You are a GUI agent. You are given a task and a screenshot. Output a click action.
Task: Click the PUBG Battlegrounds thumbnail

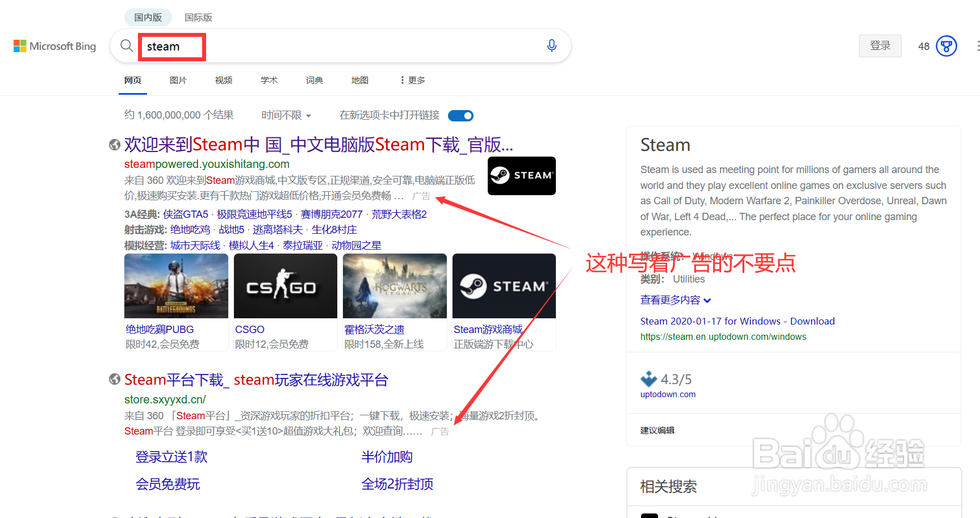176,286
